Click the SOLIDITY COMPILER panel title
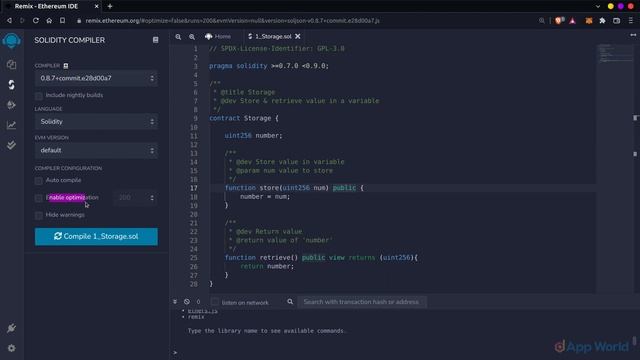The width and height of the screenshot is (640, 360). 69,40
